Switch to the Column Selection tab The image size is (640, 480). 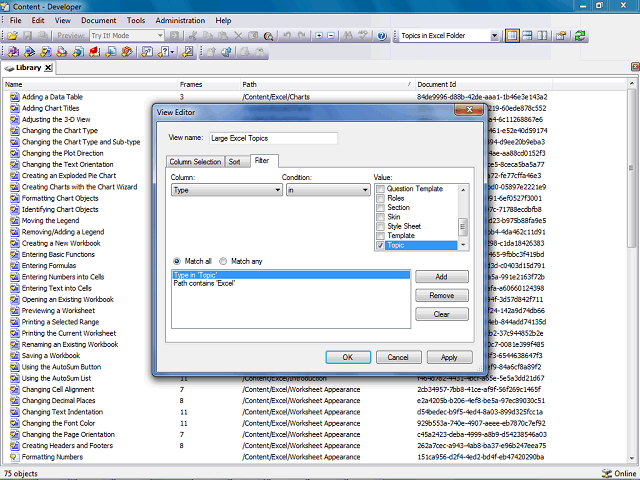click(x=195, y=162)
